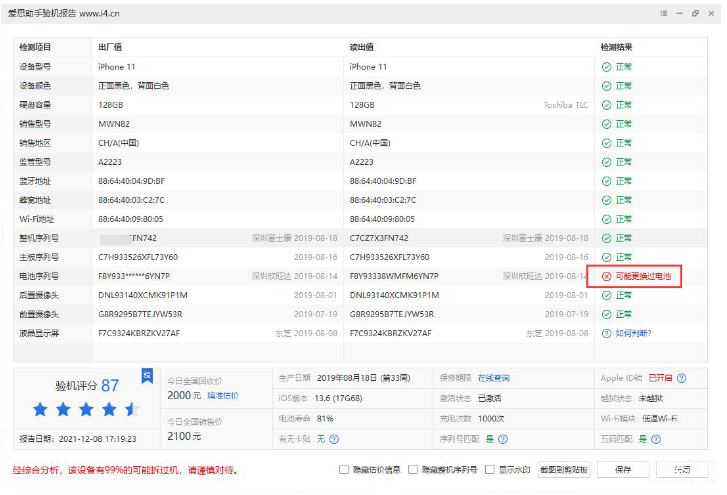727x495 pixels.
Task: Tick the 隐藏整机序列号 checkbox
Action: coord(415,469)
